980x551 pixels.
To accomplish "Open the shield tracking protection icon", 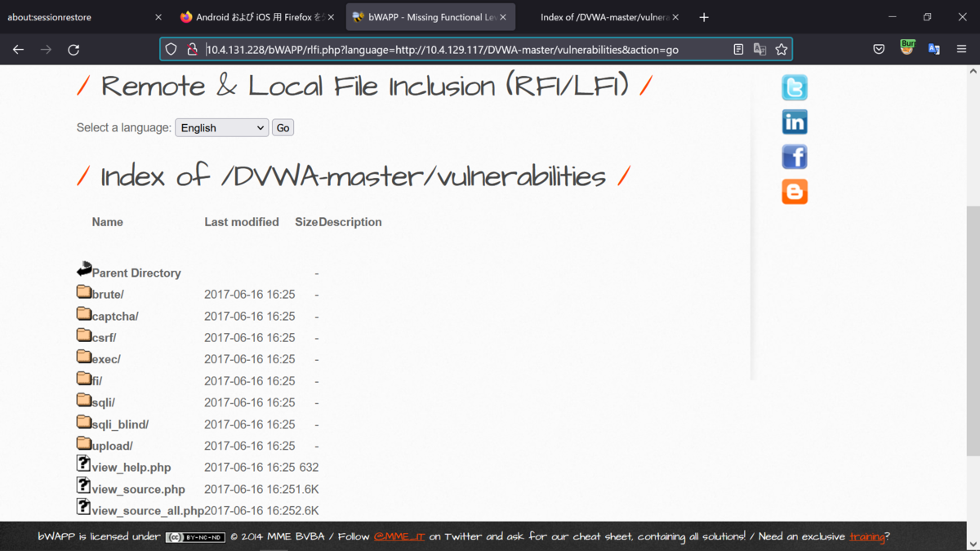I will pyautogui.click(x=171, y=50).
